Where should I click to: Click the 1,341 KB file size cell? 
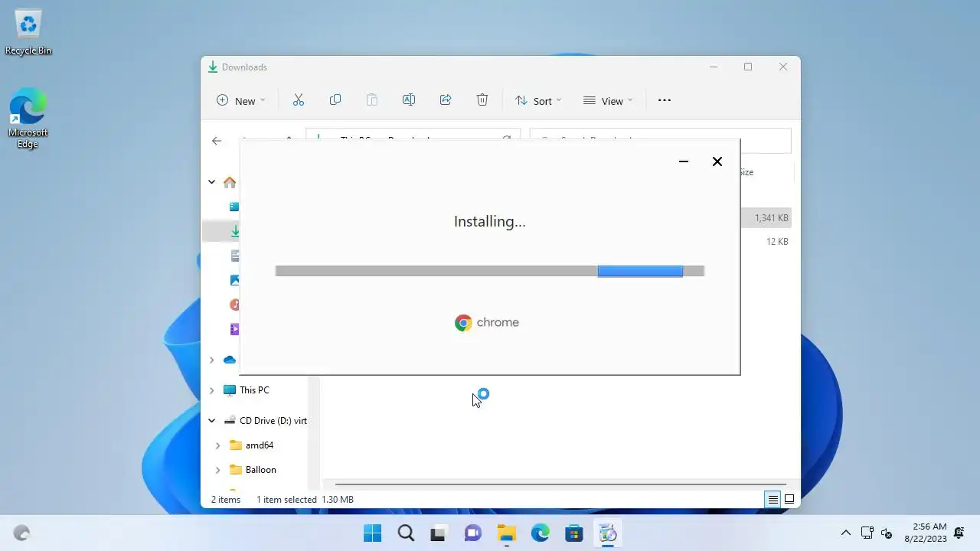771,218
